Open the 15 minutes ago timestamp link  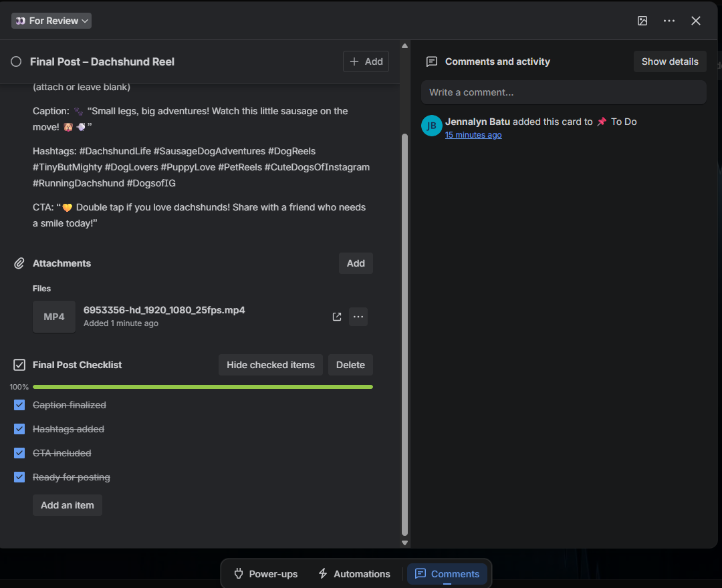(x=473, y=135)
